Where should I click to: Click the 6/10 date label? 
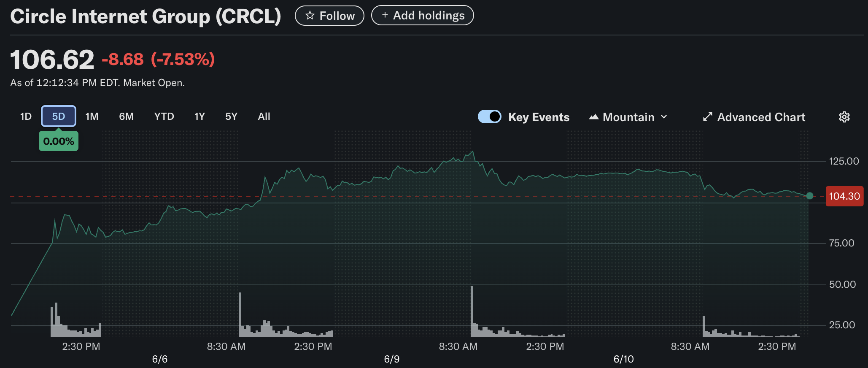coord(624,359)
